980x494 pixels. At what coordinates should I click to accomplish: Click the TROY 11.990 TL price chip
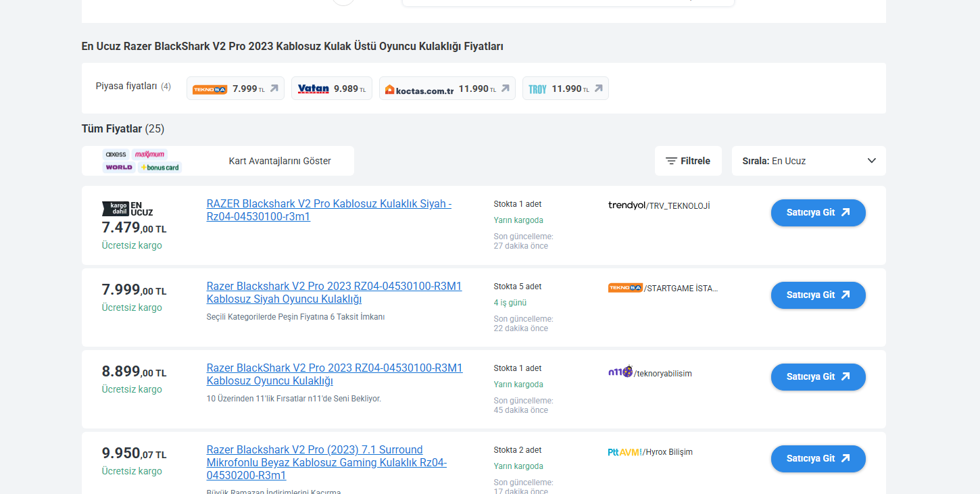pyautogui.click(x=565, y=89)
